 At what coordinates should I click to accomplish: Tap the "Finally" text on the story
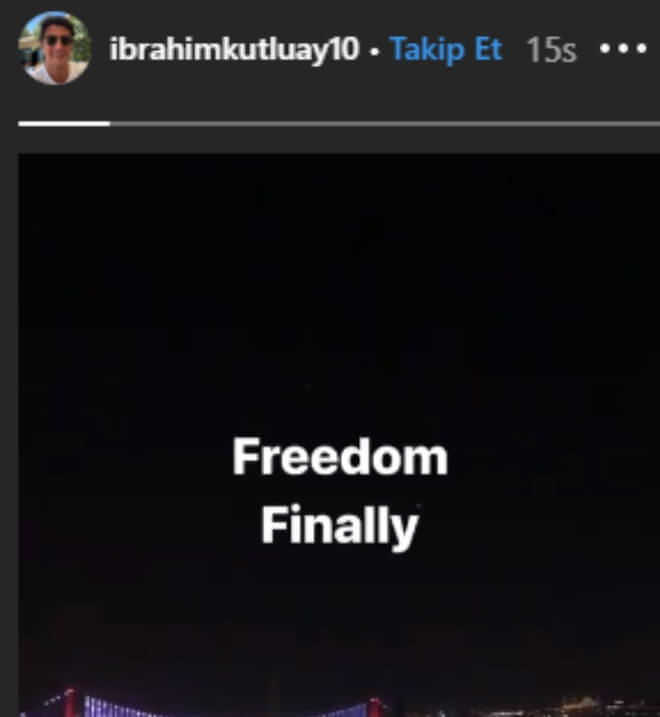coord(340,525)
